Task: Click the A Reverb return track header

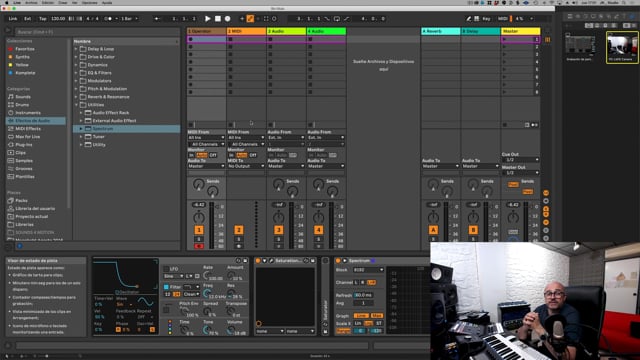Action: point(441,31)
